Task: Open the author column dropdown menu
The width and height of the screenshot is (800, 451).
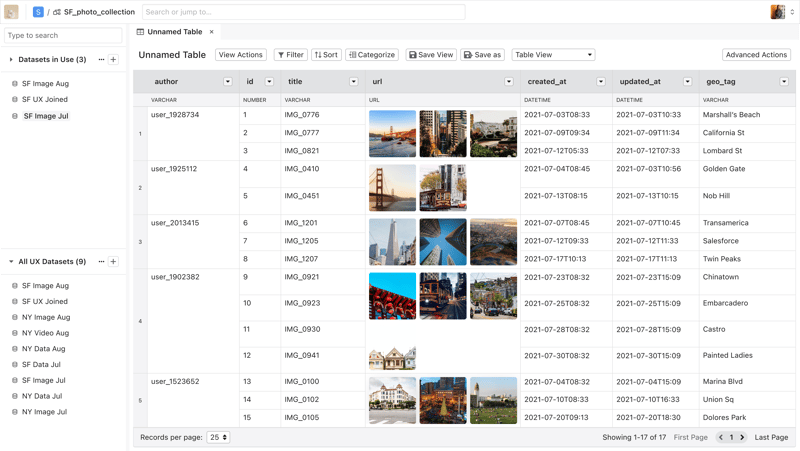Action: 228,82
